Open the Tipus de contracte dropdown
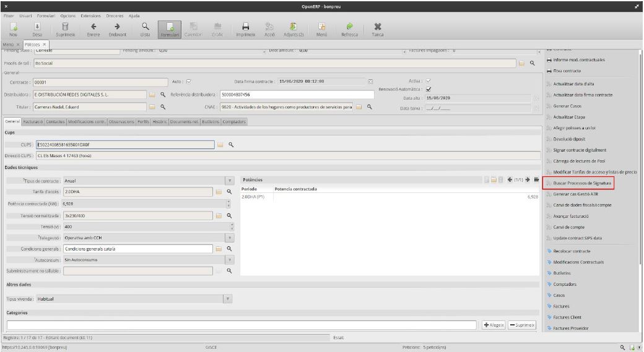644x352 pixels. [230, 181]
